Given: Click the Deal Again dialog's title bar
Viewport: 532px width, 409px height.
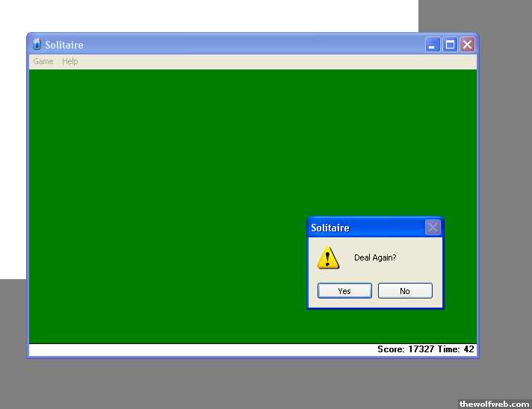Looking at the screenshot, I should click(x=374, y=228).
